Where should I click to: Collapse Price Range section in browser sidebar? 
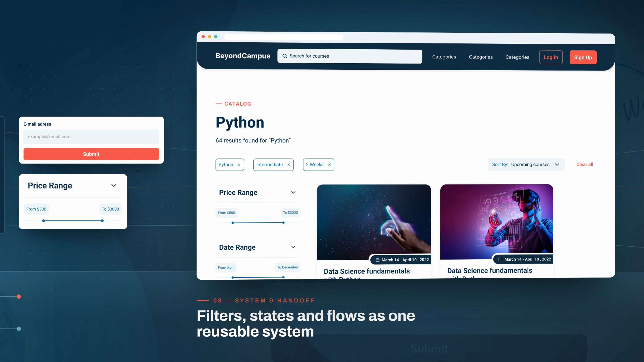tap(293, 192)
